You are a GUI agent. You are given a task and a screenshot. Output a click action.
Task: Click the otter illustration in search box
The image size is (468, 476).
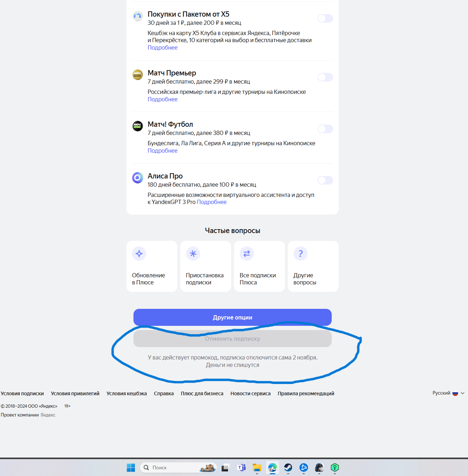207,468
